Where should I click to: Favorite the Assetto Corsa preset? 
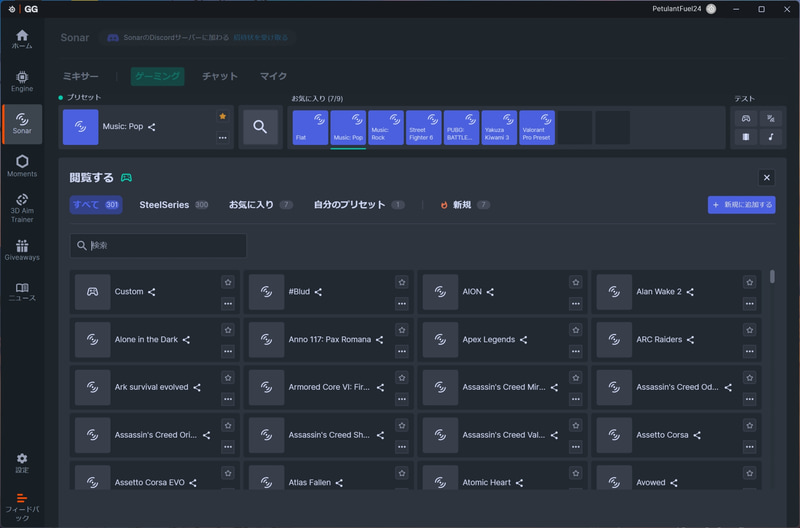[x=749, y=425]
